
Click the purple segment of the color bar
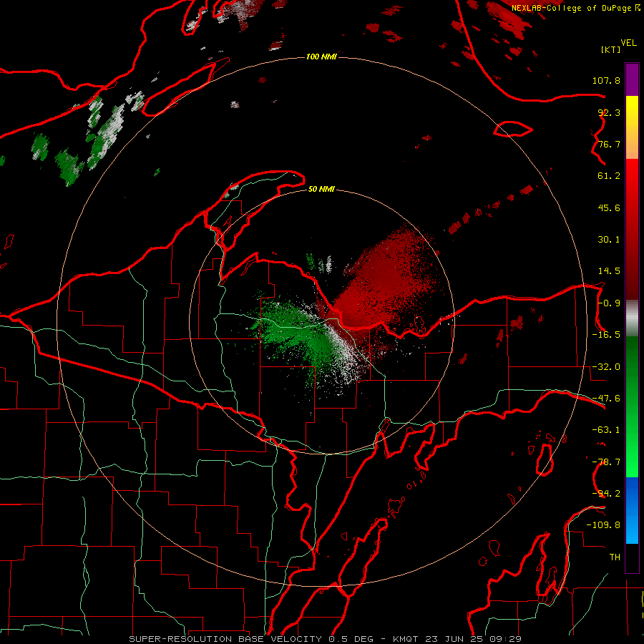tap(632, 79)
